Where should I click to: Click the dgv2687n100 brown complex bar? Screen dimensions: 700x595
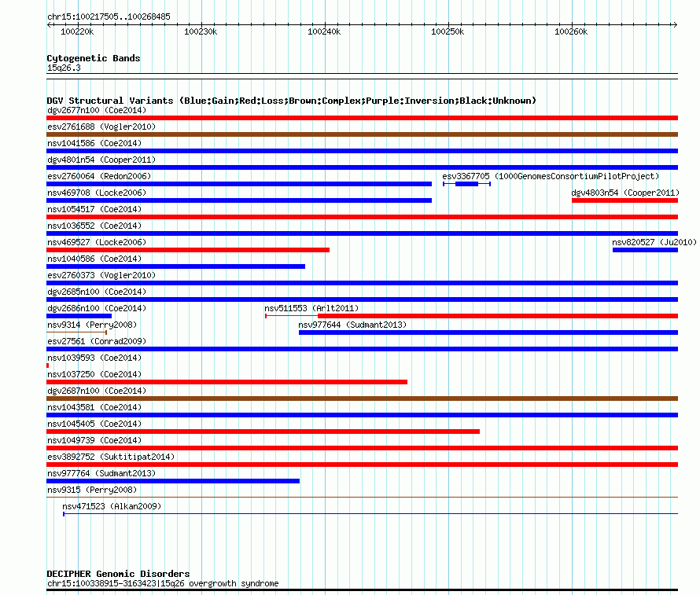pyautogui.click(x=362, y=399)
